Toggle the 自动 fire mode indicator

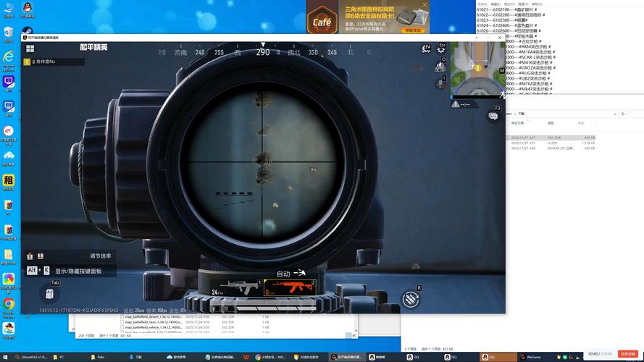[x=290, y=274]
